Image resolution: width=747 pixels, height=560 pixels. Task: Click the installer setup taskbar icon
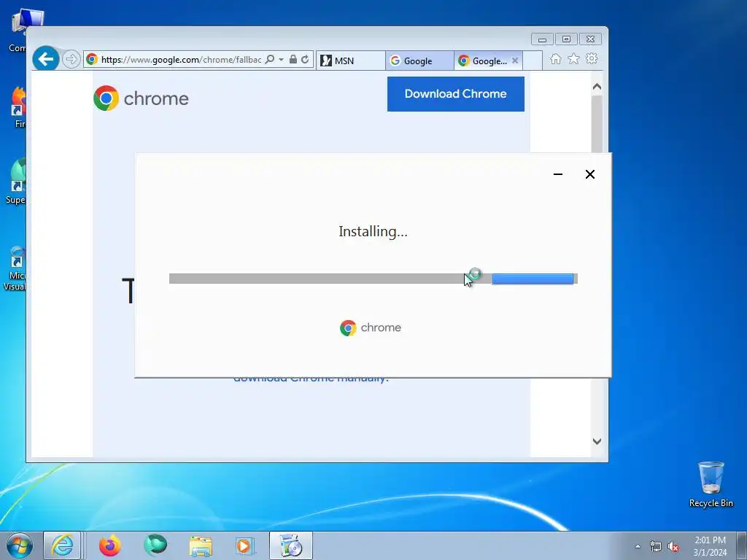(x=290, y=545)
